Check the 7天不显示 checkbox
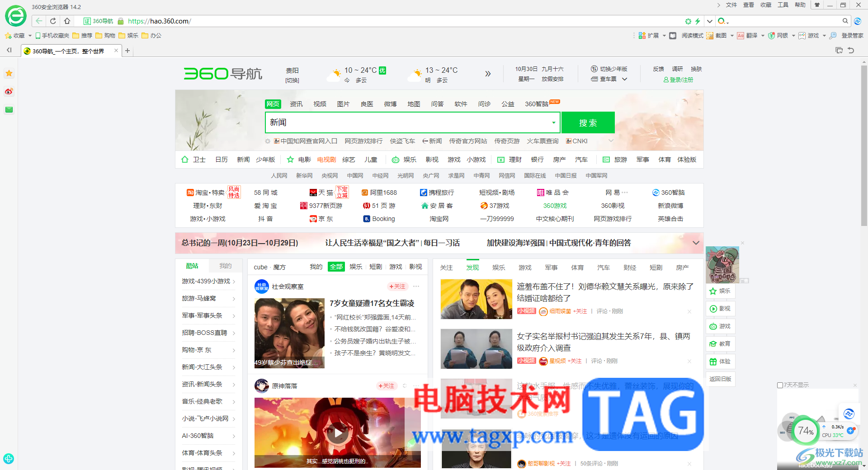 click(x=780, y=385)
